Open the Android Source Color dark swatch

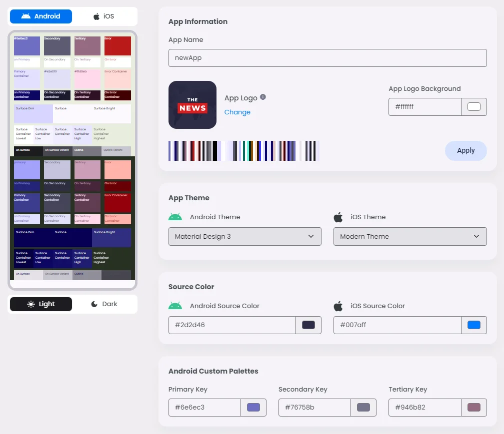308,325
